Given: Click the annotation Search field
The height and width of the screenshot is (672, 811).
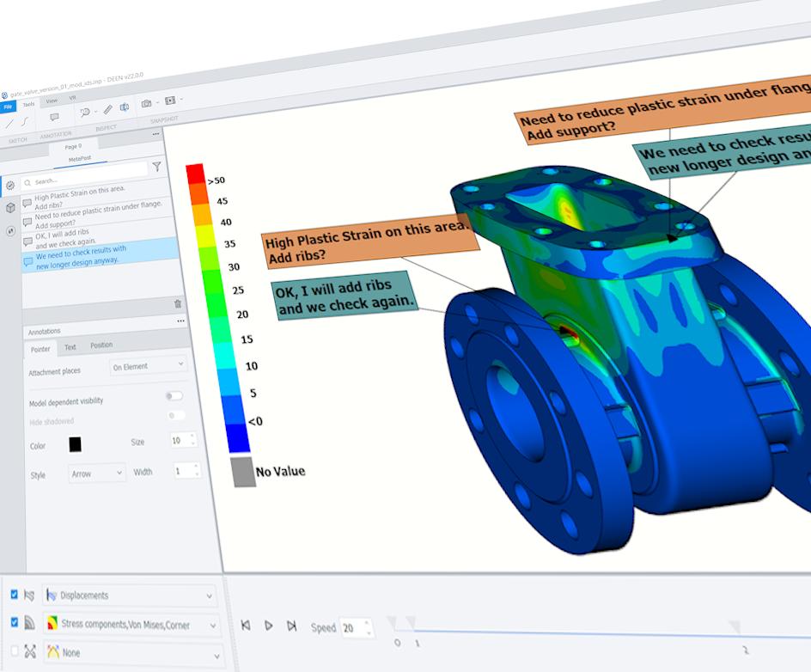Looking at the screenshot, I should pyautogui.click(x=85, y=176).
